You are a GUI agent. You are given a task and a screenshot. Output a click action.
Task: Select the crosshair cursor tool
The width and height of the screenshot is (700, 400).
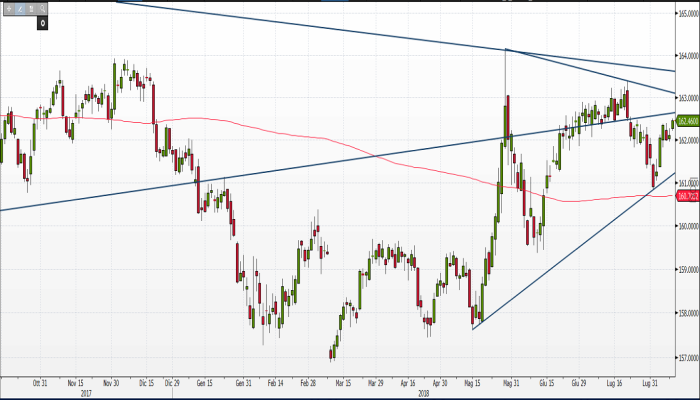click(9, 8)
